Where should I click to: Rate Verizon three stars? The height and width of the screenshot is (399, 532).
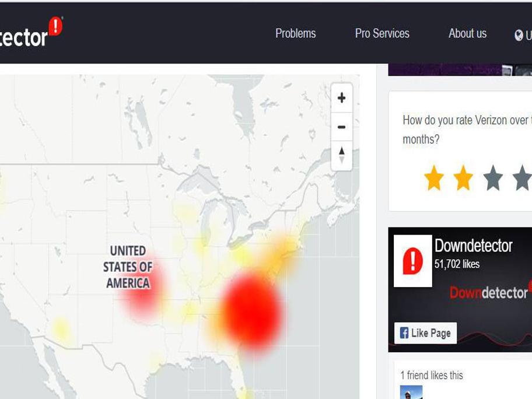493,178
